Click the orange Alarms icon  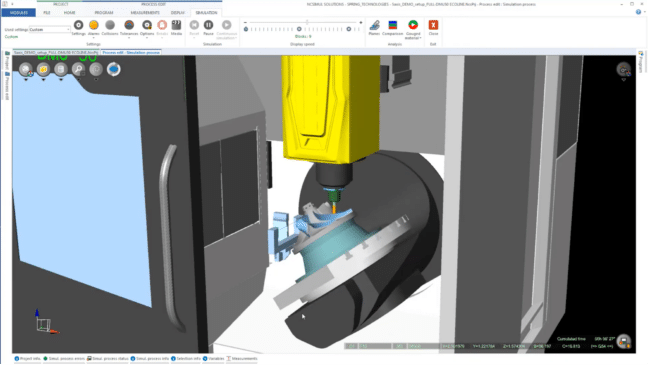[94, 25]
